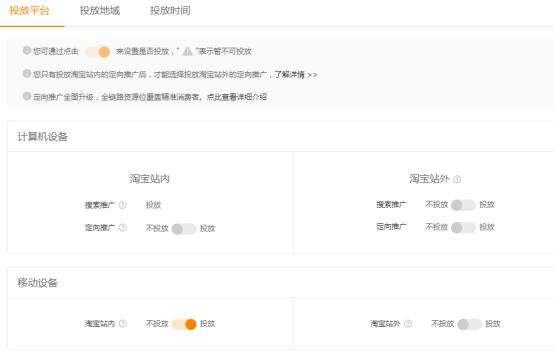Open the 投放地域 tab
554x360 pixels.
[x=100, y=11]
